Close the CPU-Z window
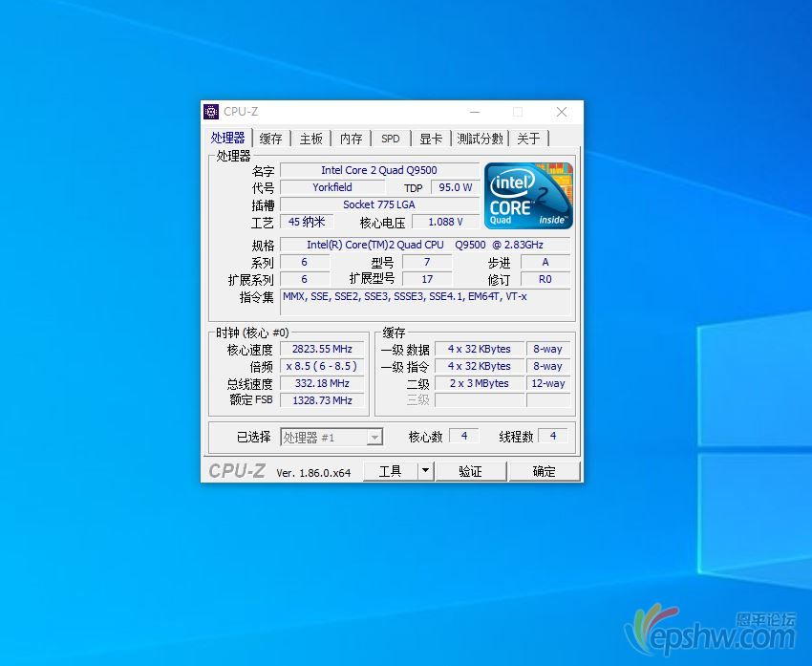The image size is (812, 666). pyautogui.click(x=562, y=112)
